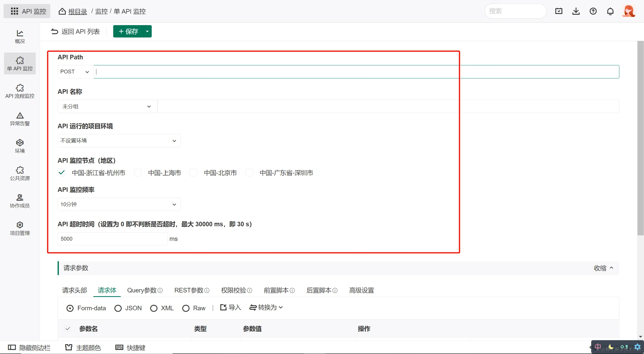The width and height of the screenshot is (644, 354).
Task: Switch to the 请求头部 tab
Action: click(x=74, y=290)
